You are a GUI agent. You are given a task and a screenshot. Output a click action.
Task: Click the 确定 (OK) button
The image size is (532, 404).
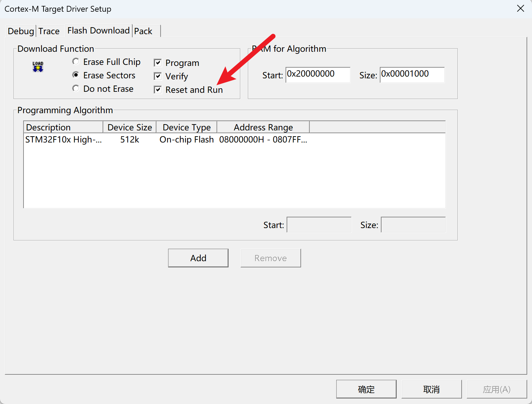click(x=366, y=389)
